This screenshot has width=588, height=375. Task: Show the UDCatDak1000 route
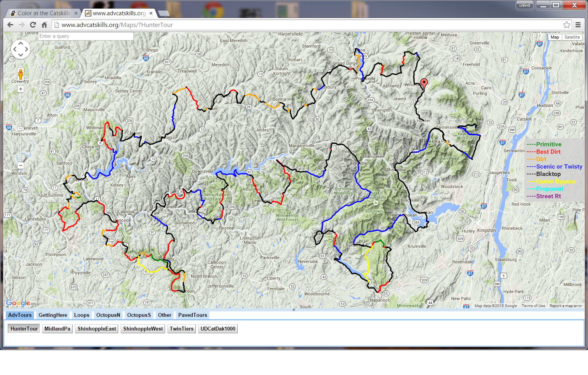tap(218, 329)
